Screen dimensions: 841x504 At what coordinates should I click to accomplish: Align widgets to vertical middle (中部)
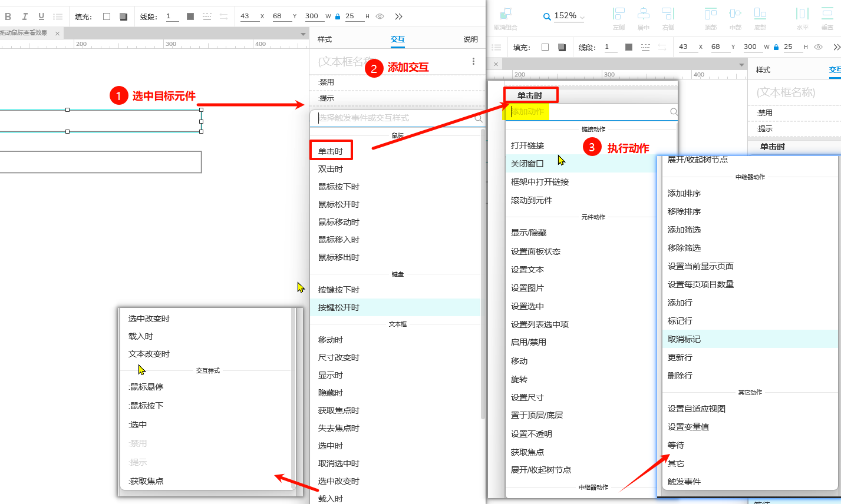tap(736, 14)
